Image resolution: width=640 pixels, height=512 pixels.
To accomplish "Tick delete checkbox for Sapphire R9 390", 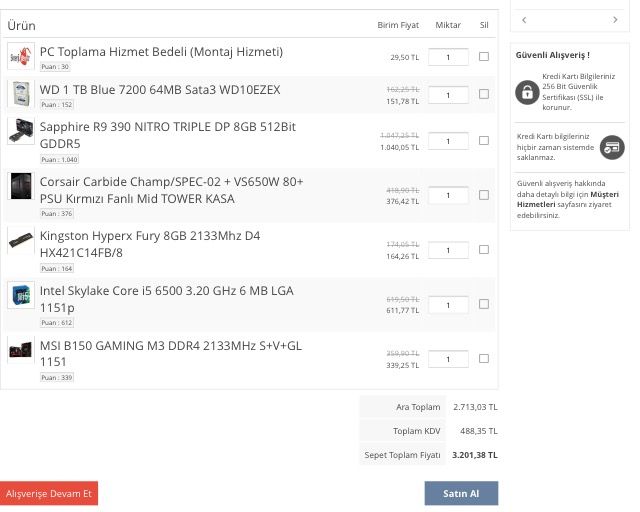I will [484, 140].
